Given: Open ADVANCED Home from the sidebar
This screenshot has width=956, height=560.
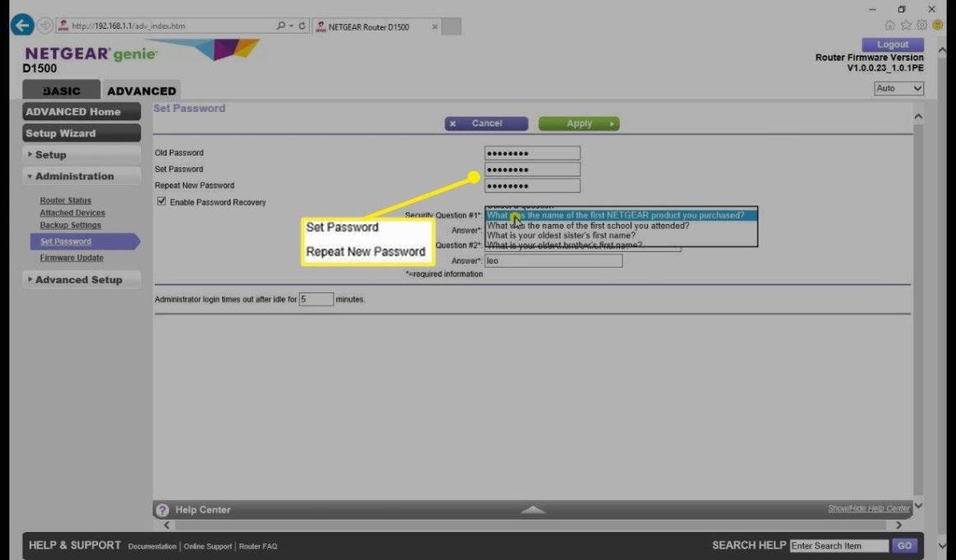Looking at the screenshot, I should tap(82, 111).
